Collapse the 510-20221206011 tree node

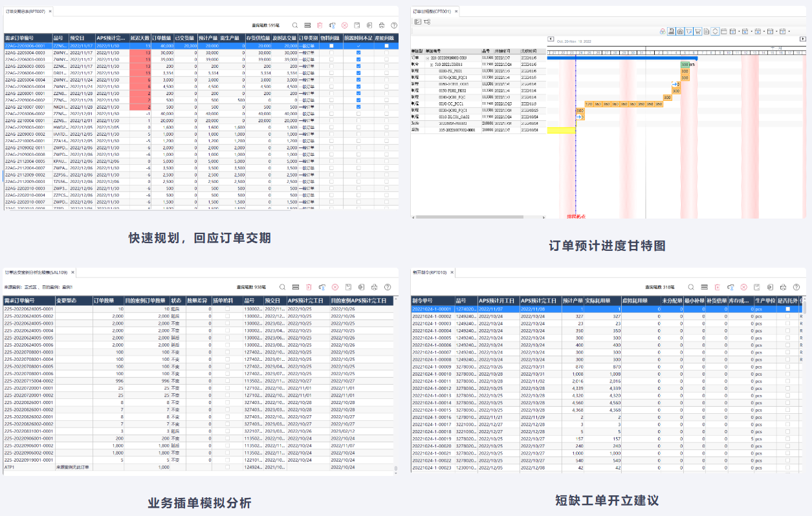pos(432,64)
